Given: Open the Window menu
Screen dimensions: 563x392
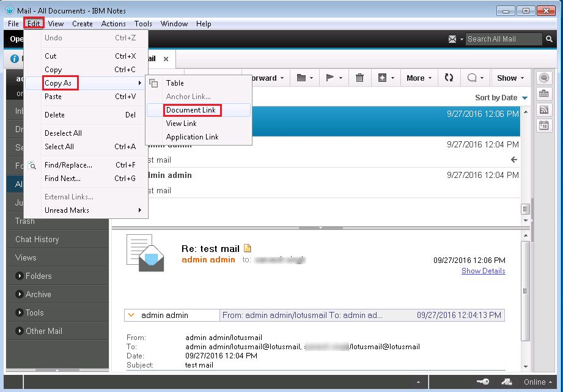Looking at the screenshot, I should click(174, 24).
